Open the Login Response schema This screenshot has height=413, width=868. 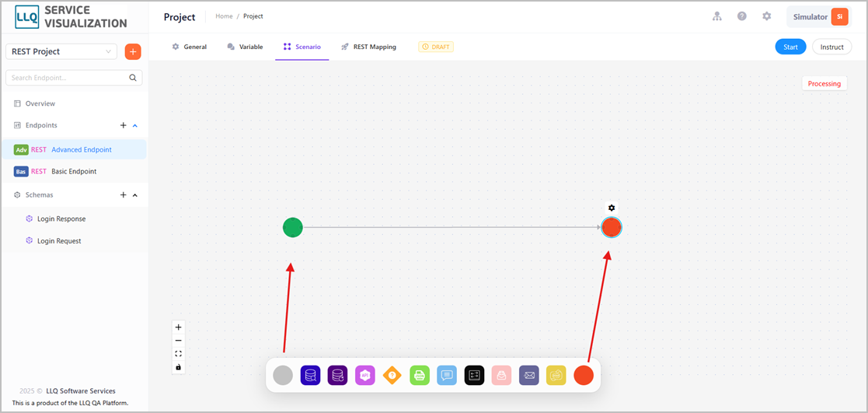pyautogui.click(x=61, y=219)
